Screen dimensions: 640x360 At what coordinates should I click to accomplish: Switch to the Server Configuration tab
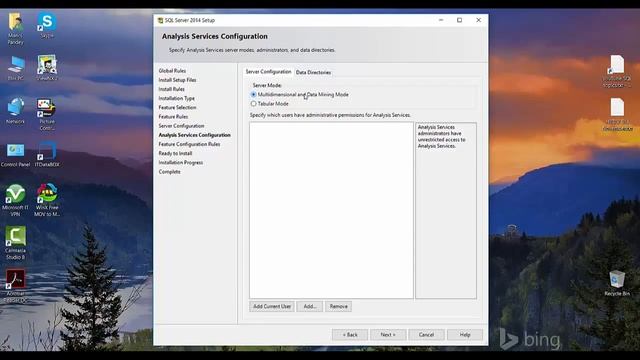pyautogui.click(x=268, y=71)
